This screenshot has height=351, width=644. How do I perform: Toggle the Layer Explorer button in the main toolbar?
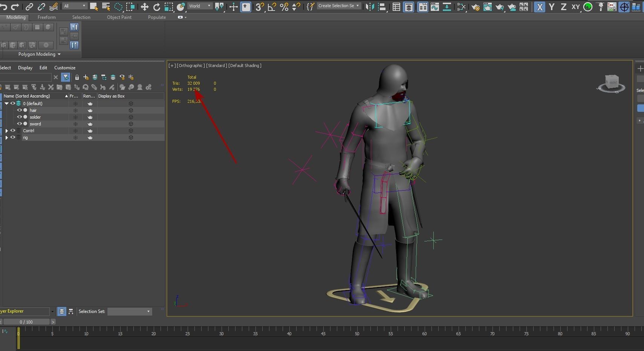point(408,6)
